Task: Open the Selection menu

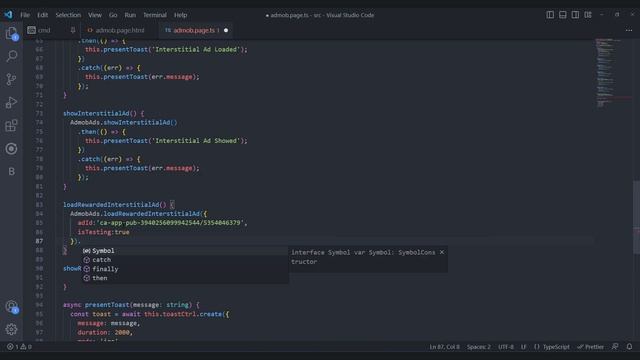Action: (68, 15)
